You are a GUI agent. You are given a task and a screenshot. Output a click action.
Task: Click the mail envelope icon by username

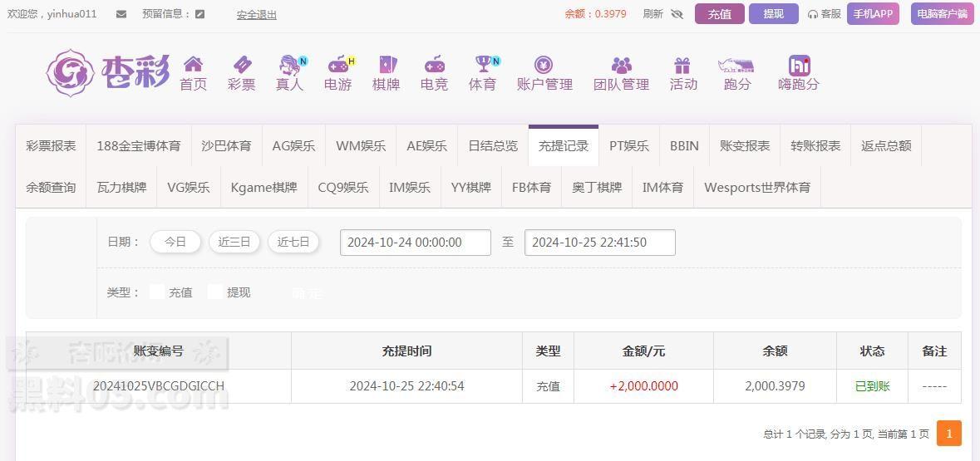[x=121, y=14]
